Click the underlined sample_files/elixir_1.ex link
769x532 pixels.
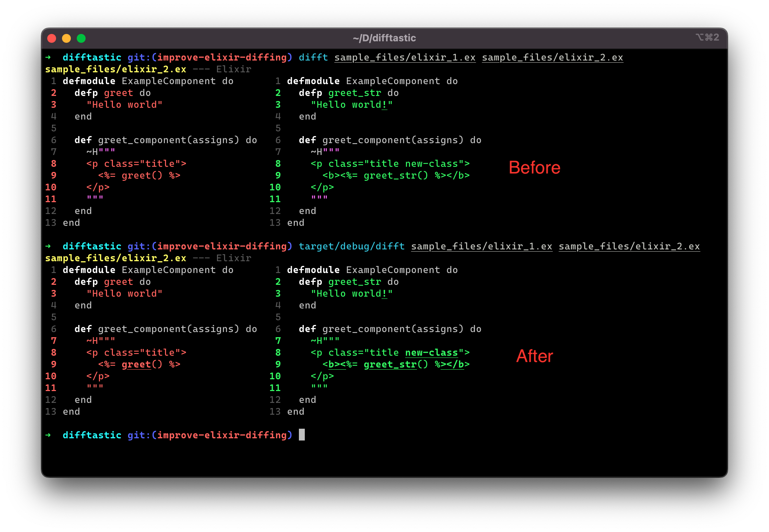coord(404,57)
